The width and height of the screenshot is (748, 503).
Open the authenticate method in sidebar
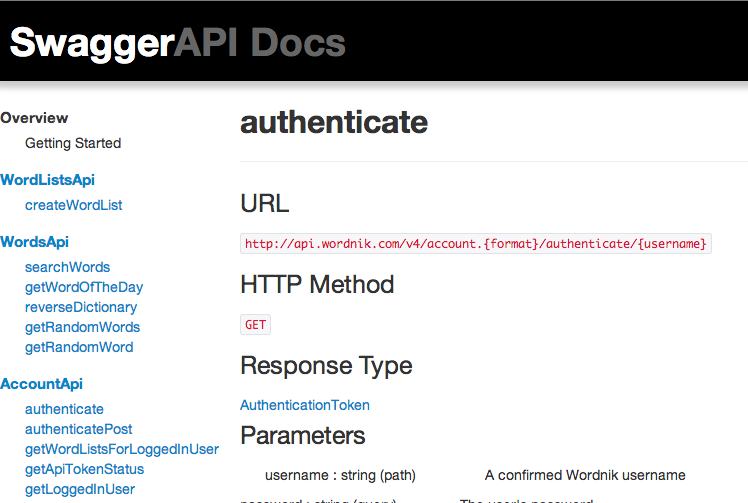coord(64,409)
